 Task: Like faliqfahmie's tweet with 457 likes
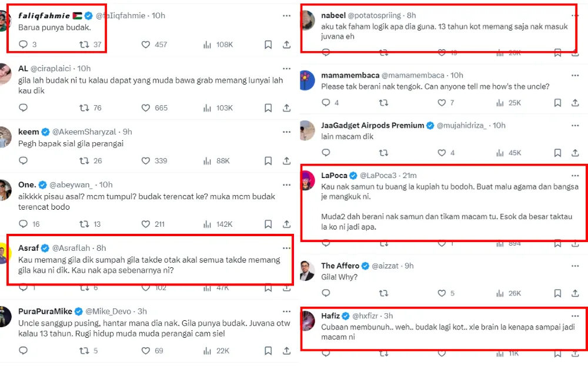click(146, 45)
